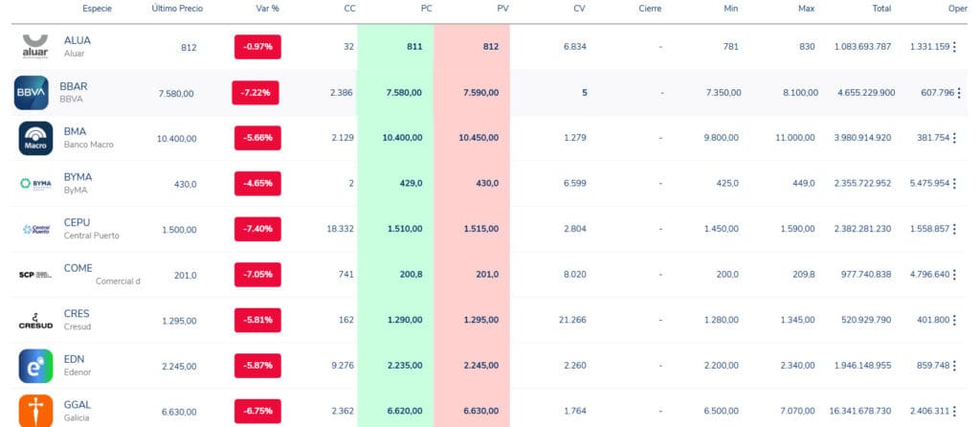Open the Central Puerto logo
Viewport: 980px width, 427px height.
click(34, 229)
